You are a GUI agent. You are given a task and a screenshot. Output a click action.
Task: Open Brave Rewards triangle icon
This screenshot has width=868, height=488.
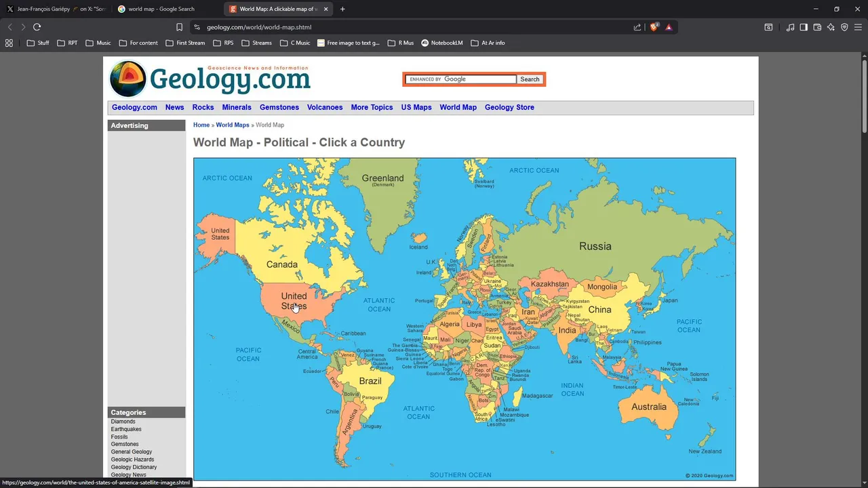click(669, 27)
